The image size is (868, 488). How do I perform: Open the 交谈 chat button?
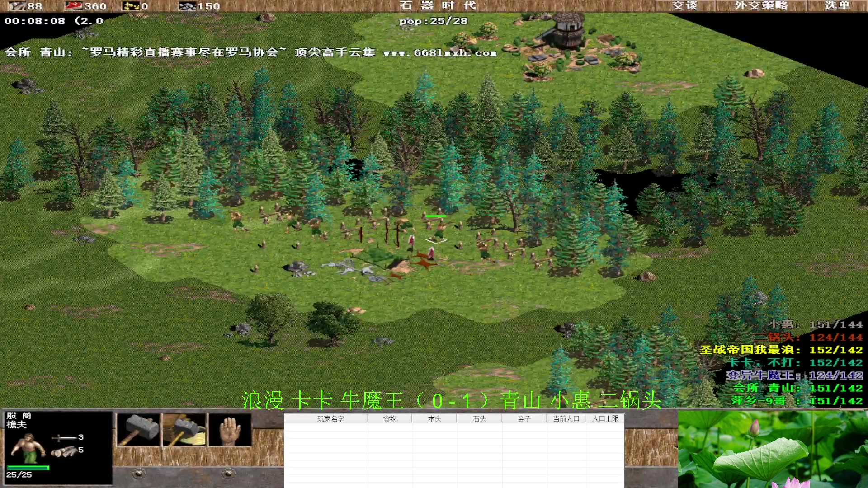pyautogui.click(x=684, y=6)
